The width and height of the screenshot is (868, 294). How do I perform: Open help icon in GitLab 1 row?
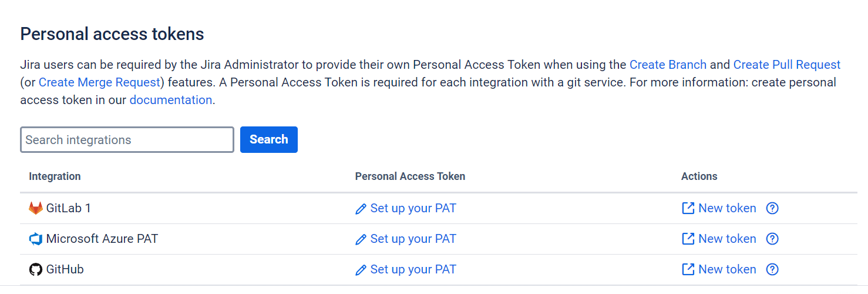pos(773,208)
